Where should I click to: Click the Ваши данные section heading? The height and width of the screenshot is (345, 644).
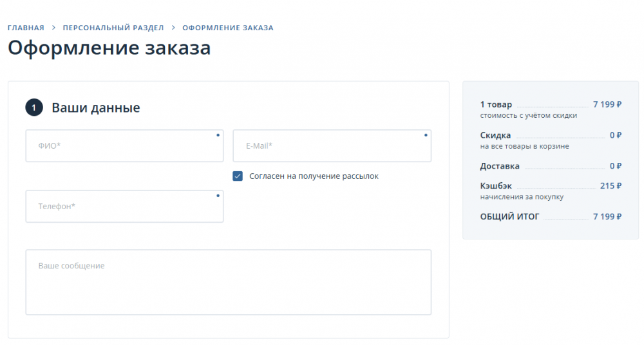[x=96, y=107]
